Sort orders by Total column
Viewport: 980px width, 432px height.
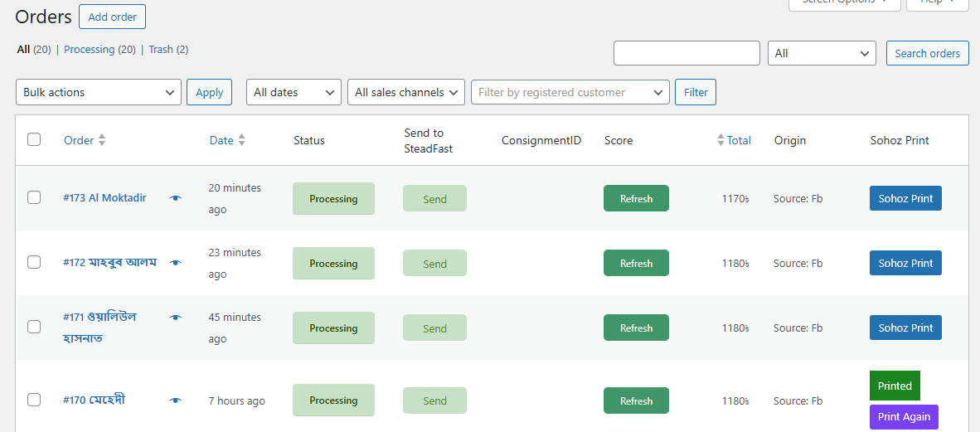(738, 140)
